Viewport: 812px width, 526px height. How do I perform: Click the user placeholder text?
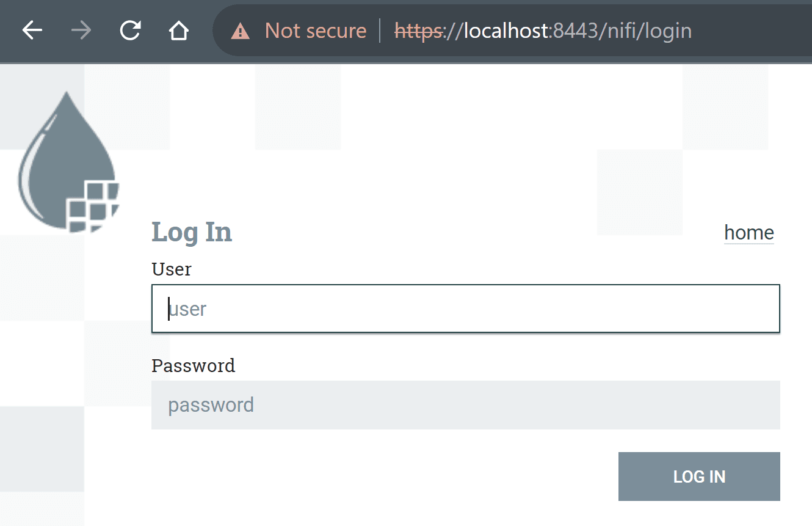(187, 309)
